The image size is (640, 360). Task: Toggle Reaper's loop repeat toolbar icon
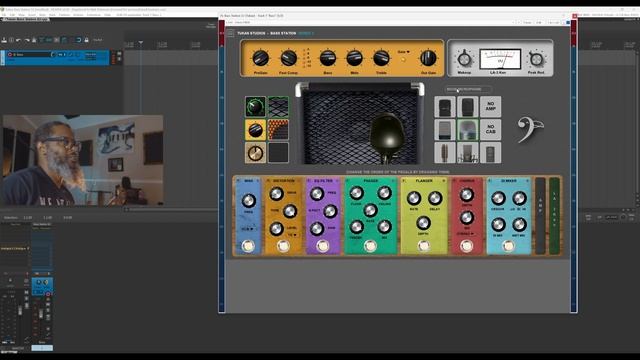tap(78, 40)
